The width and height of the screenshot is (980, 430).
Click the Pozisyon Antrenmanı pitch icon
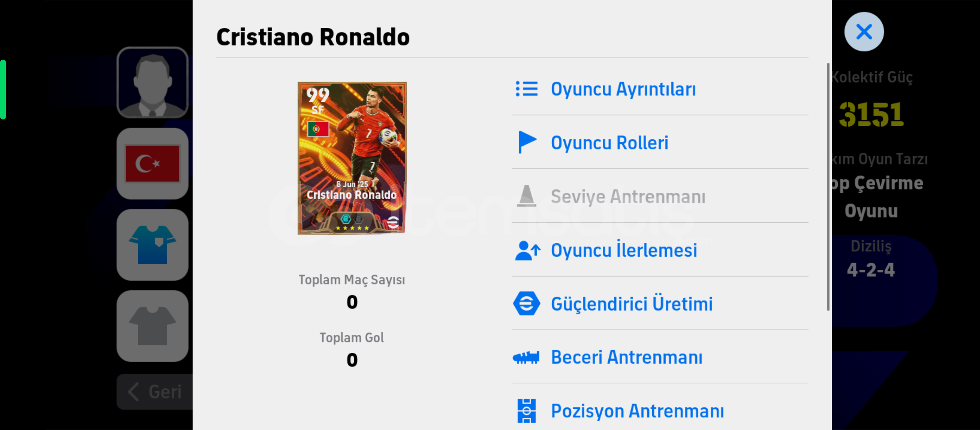(526, 410)
